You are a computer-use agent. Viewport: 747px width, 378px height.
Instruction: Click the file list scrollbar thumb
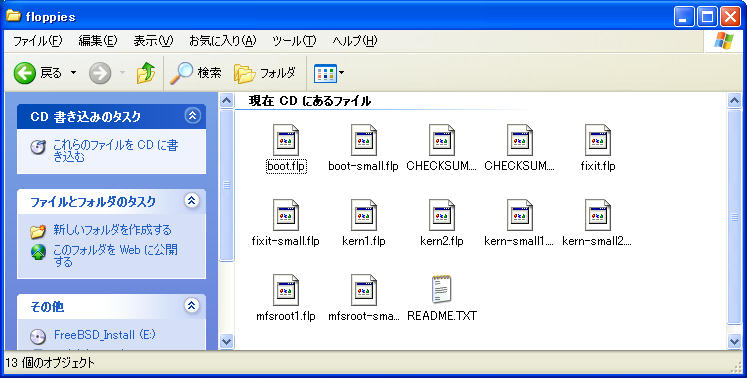pos(735,217)
